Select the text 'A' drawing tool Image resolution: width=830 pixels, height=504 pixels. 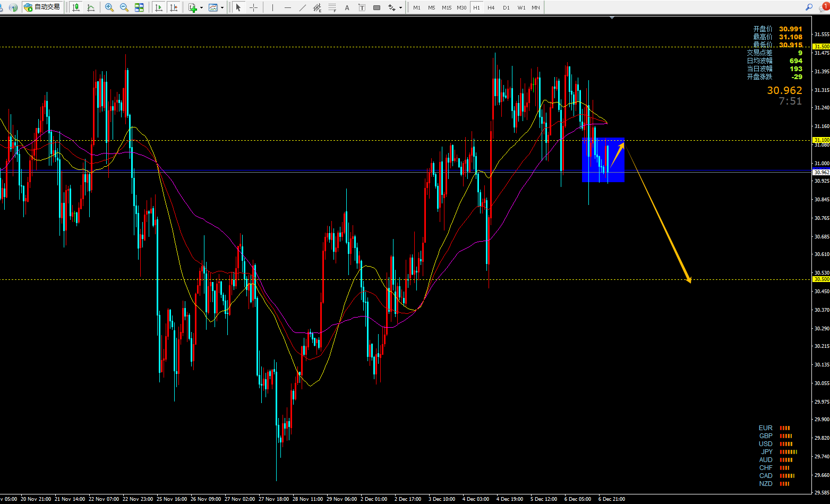tap(347, 7)
